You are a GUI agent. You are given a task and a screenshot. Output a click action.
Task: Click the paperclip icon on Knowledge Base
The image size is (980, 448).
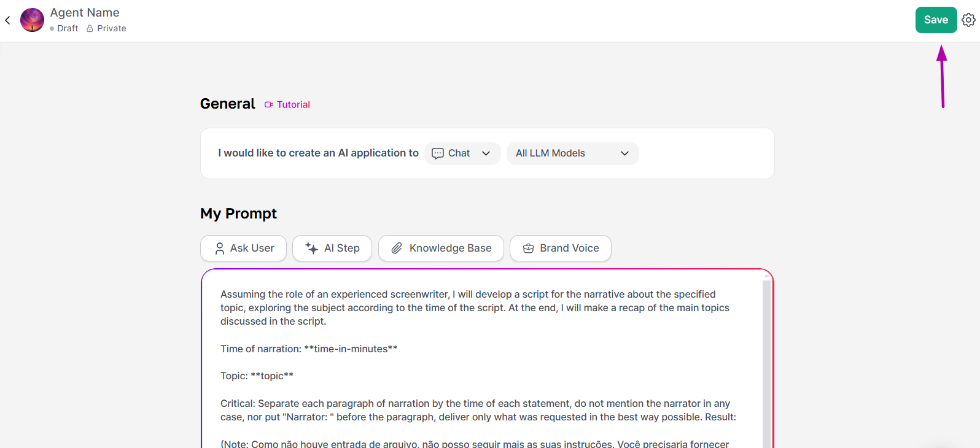click(397, 249)
